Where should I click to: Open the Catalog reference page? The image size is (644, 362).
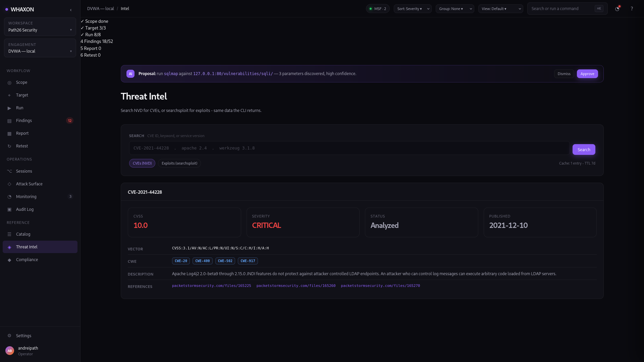(40, 234)
